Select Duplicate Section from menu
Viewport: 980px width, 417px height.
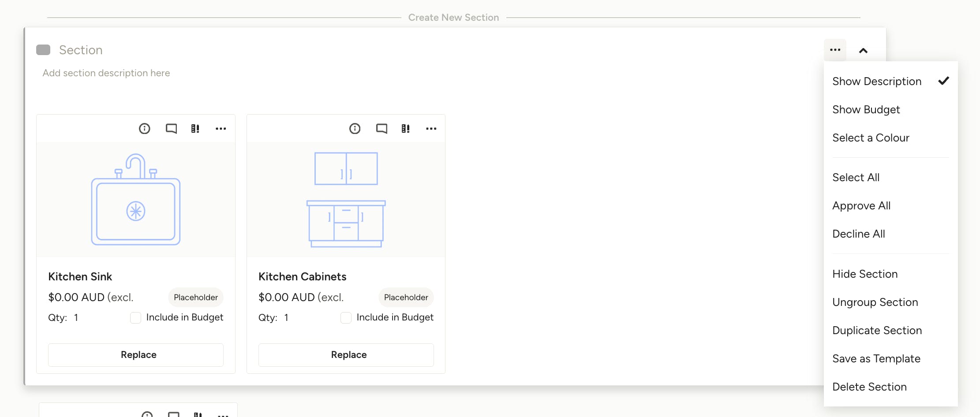point(877,331)
